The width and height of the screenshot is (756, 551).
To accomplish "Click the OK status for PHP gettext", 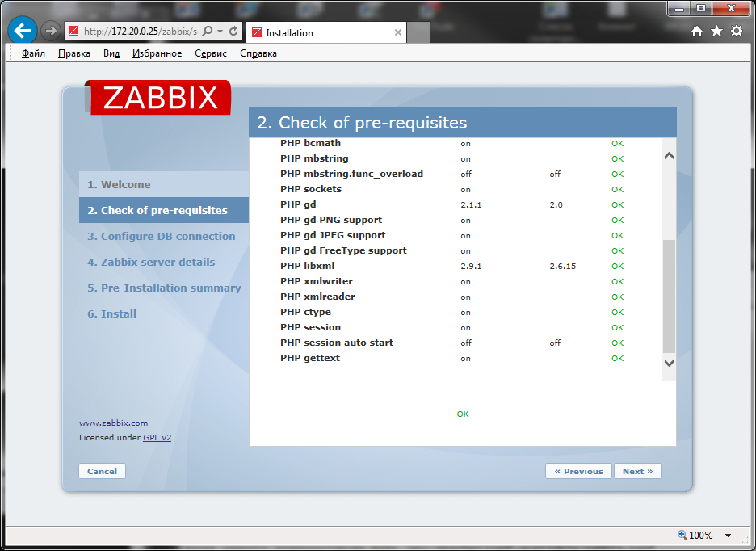I will (618, 359).
